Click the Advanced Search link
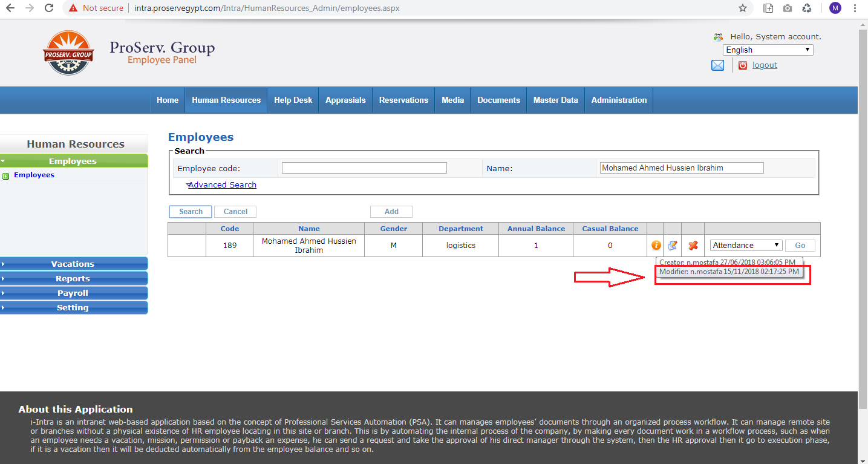 pyautogui.click(x=222, y=185)
